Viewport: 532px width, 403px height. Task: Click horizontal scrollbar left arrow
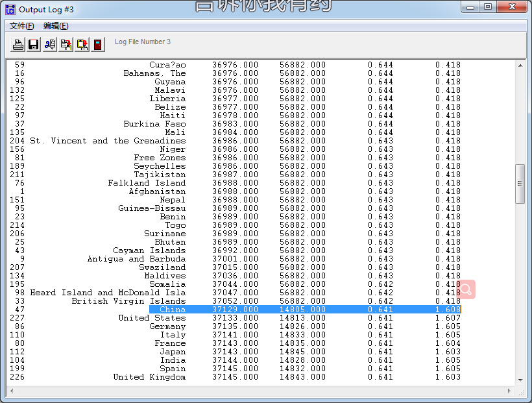click(x=12, y=391)
